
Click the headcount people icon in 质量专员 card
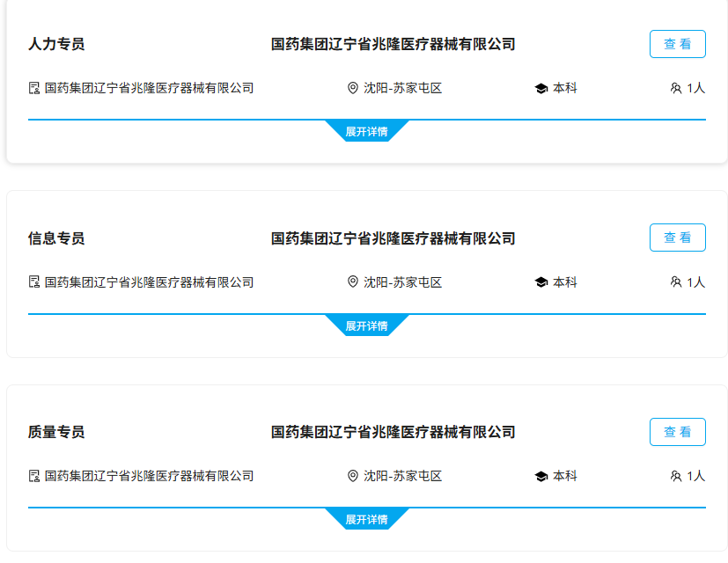click(x=676, y=476)
